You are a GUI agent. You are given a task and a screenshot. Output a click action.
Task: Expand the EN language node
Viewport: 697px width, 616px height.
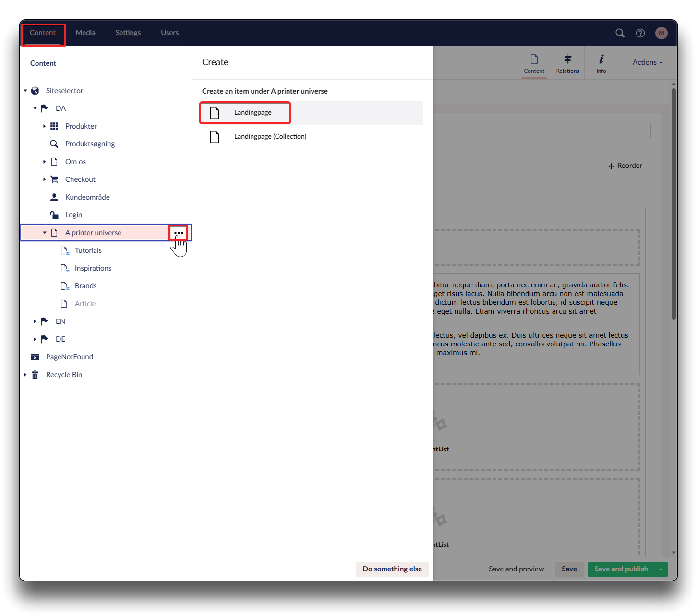pos(35,321)
